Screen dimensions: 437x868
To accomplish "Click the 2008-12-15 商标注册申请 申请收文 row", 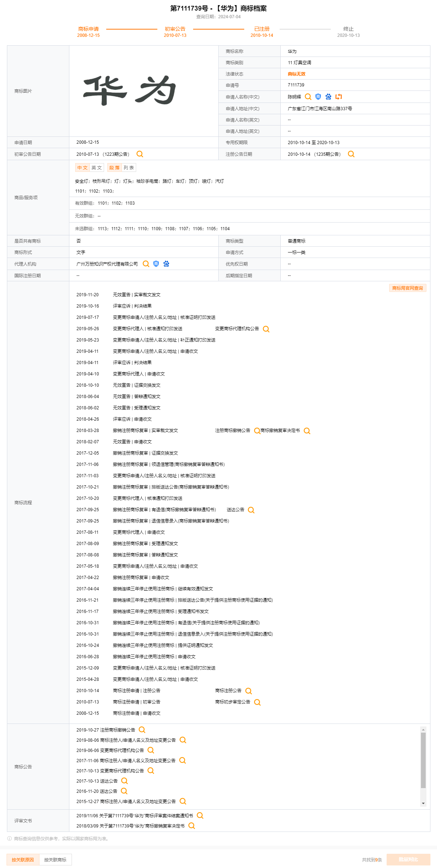I will [118, 713].
